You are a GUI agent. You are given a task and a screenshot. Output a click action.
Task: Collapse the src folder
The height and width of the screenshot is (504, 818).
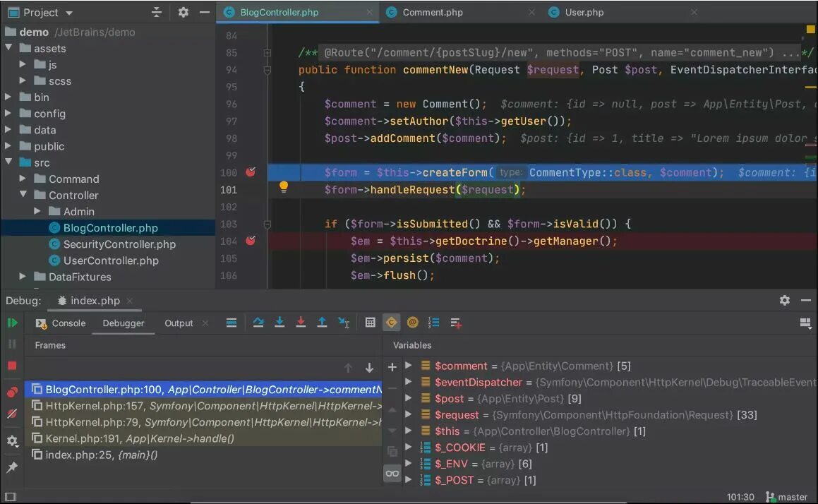click(x=8, y=162)
